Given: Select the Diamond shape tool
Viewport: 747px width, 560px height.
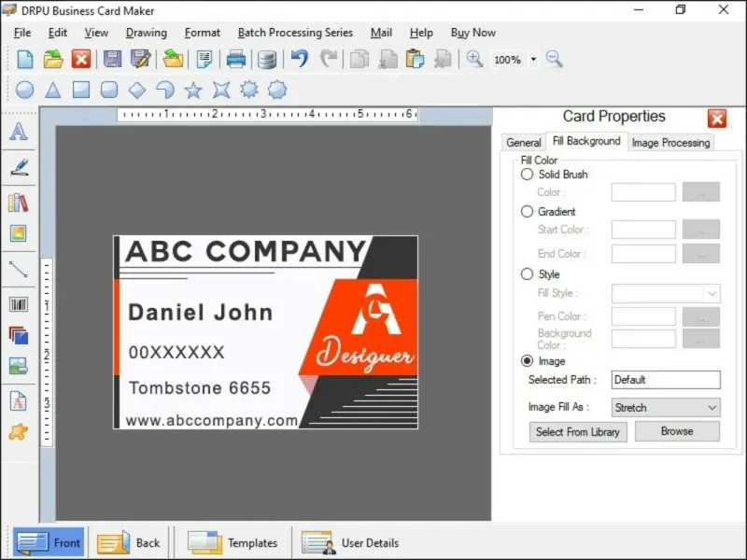Looking at the screenshot, I should pos(137,90).
